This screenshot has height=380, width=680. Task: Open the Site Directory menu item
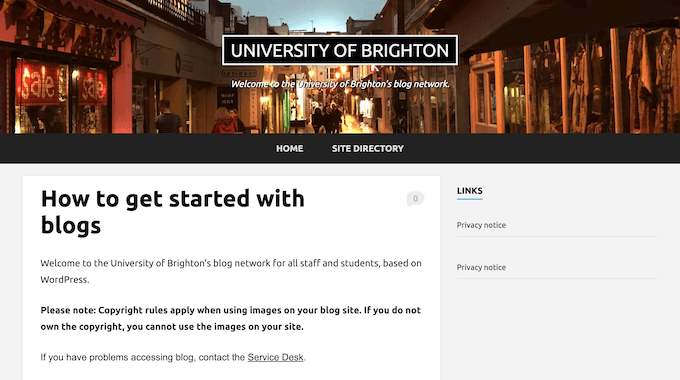(x=368, y=148)
